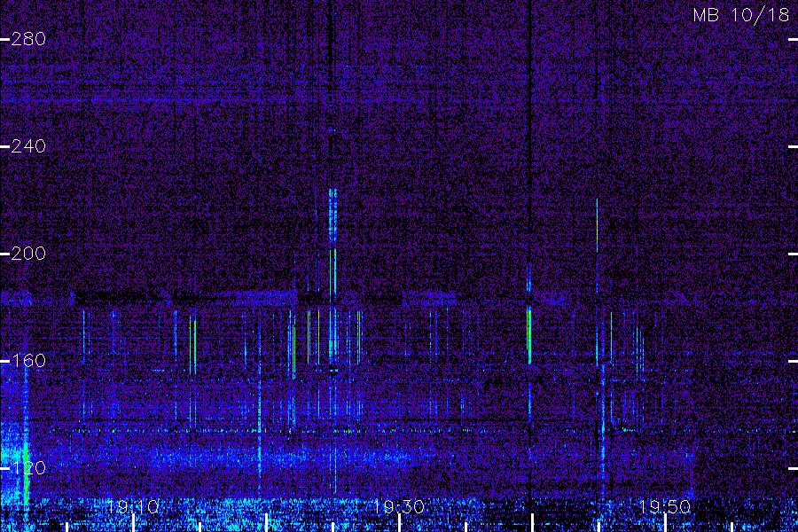This screenshot has height=532, width=798.
Task: Click the 19:50 time label
Action: click(x=665, y=506)
